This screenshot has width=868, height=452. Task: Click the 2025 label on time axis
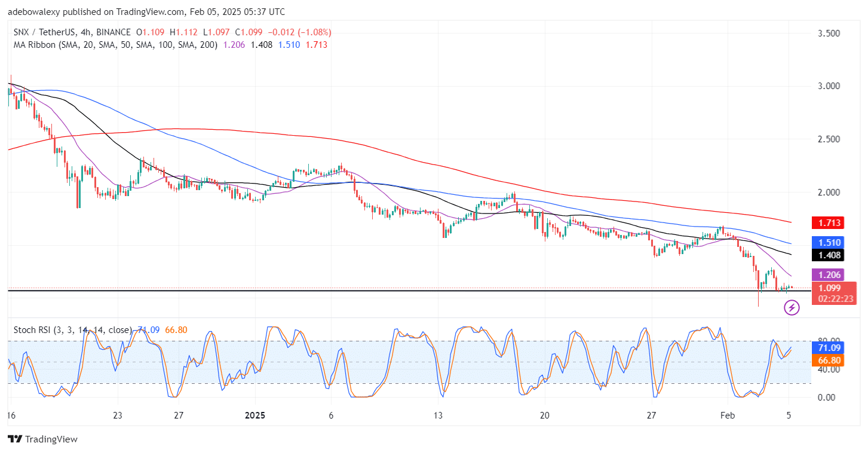pyautogui.click(x=254, y=415)
